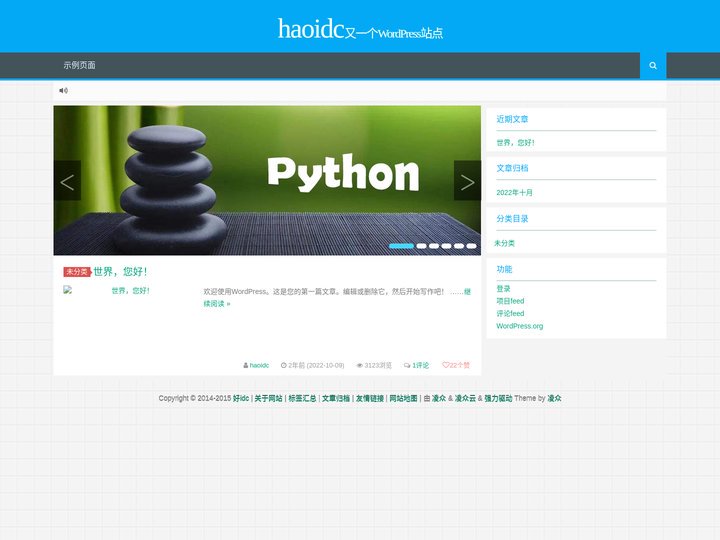This screenshot has width=720, height=540.
Task: Click the 文章归档 sidebar heading
Action: point(512,169)
